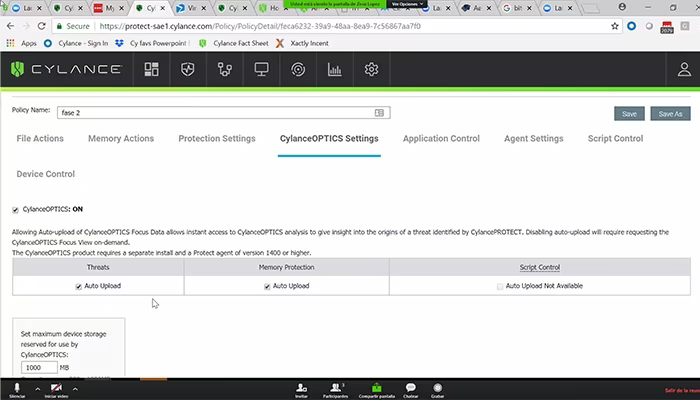Open Participantes panel in Zoom toolbar
This screenshot has height=400, width=700.
[x=336, y=389]
